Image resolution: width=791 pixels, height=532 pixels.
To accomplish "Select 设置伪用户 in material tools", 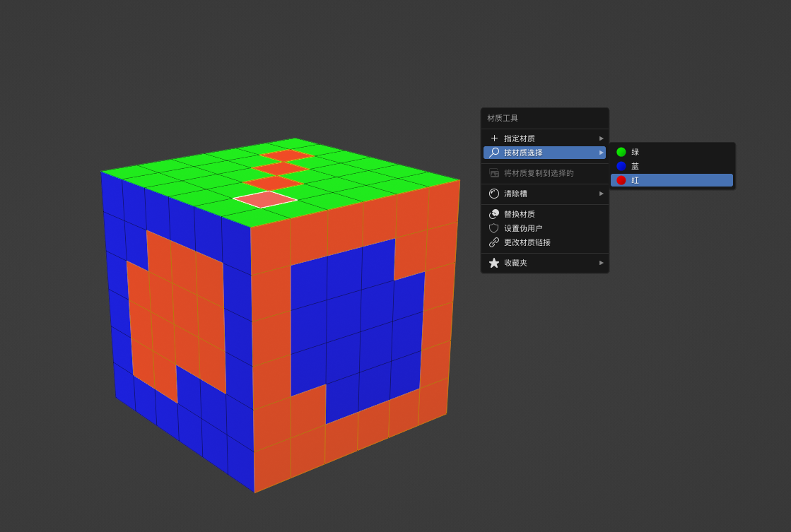I will click(545, 228).
